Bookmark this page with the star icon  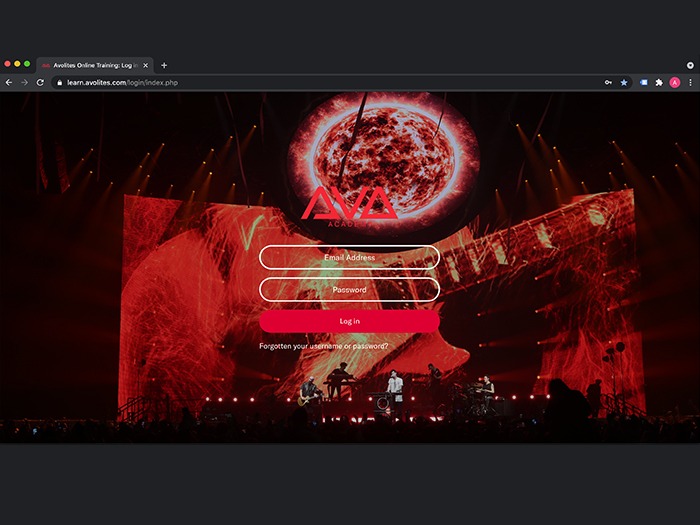[624, 82]
